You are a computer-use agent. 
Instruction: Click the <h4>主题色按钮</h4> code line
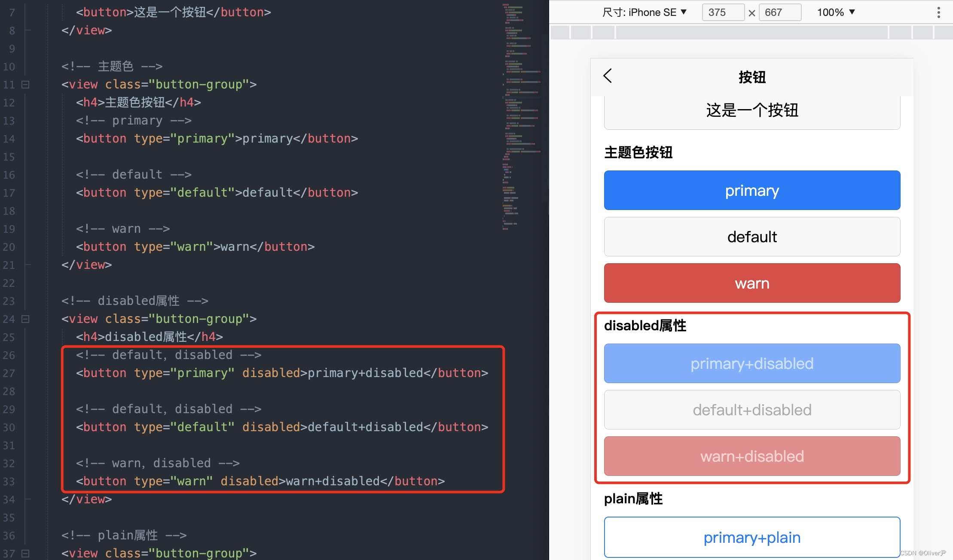(138, 103)
